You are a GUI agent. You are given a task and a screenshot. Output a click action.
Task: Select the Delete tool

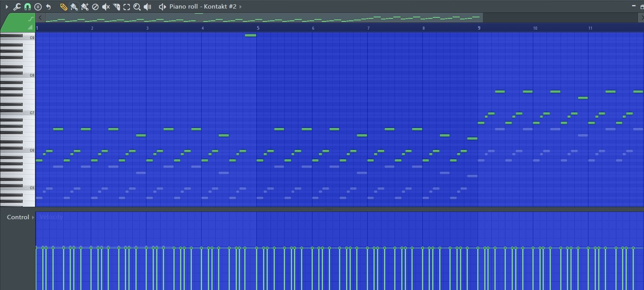click(95, 7)
